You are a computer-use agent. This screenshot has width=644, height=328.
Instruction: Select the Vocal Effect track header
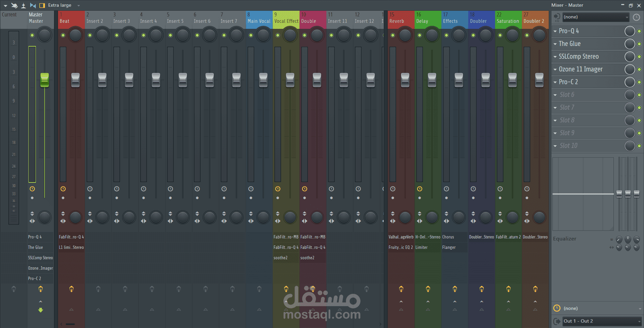click(286, 19)
